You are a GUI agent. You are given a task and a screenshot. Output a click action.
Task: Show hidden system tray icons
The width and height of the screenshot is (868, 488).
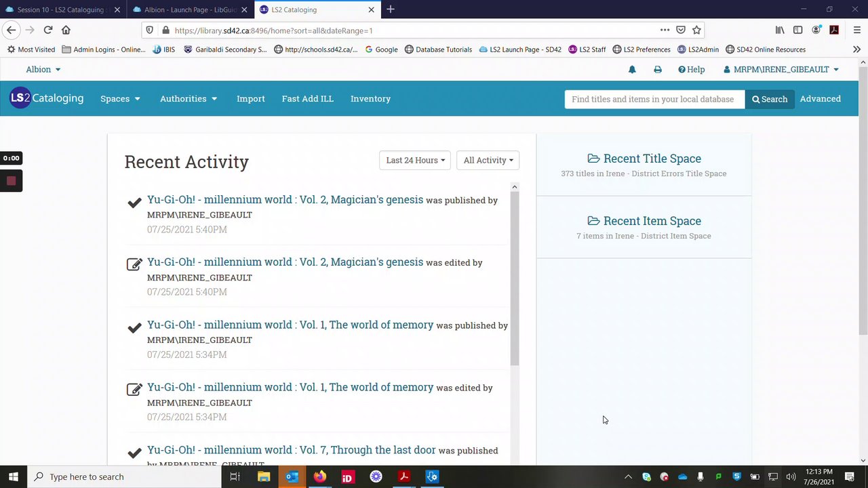coord(628,477)
